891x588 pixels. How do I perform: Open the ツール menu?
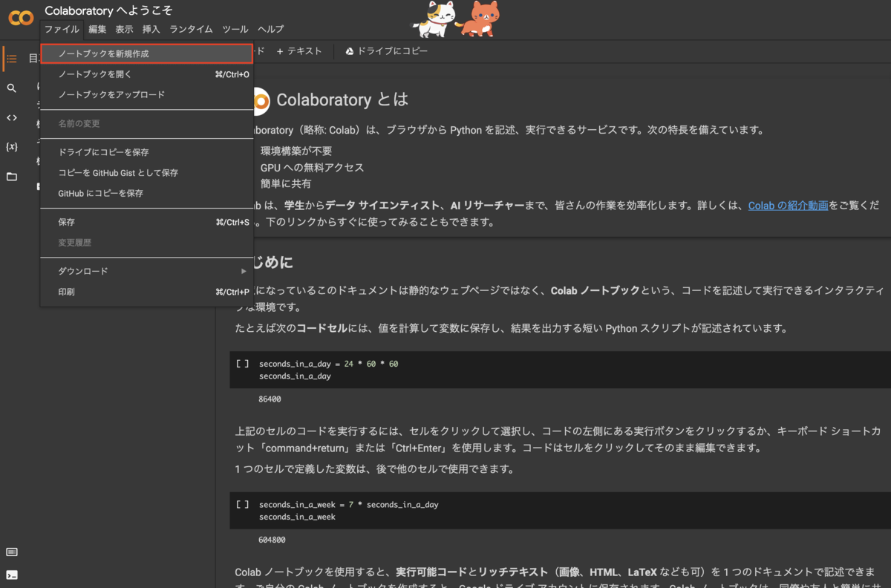coord(235,30)
